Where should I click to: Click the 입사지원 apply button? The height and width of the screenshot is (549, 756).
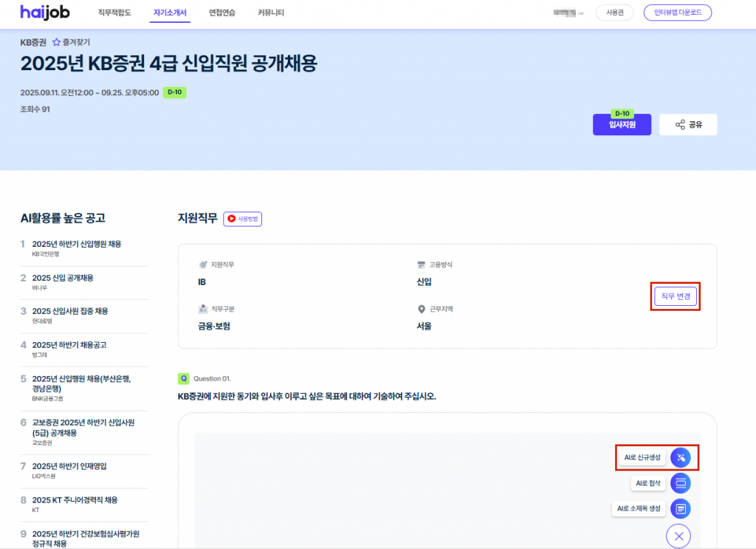(622, 124)
